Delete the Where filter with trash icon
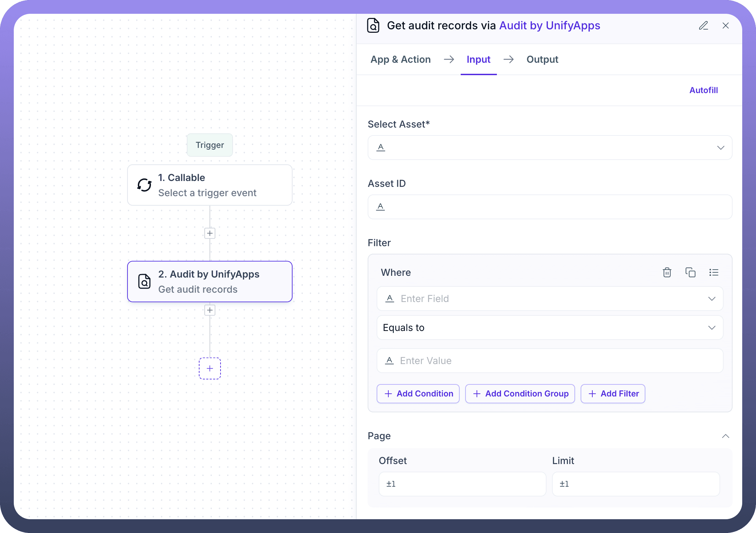 pos(667,272)
